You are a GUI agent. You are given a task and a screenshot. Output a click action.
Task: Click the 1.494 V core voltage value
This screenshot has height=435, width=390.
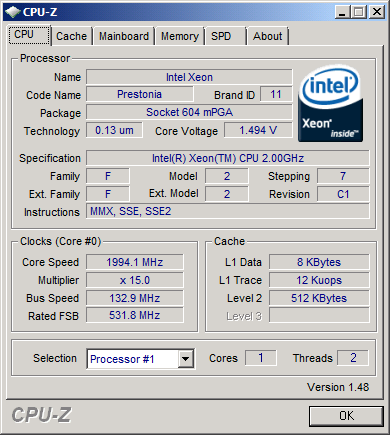point(258,130)
